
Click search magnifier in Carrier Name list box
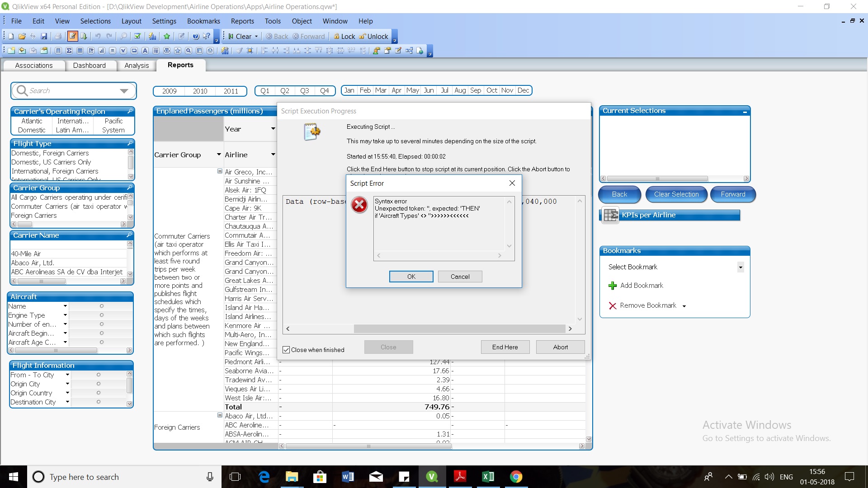pyautogui.click(x=130, y=235)
